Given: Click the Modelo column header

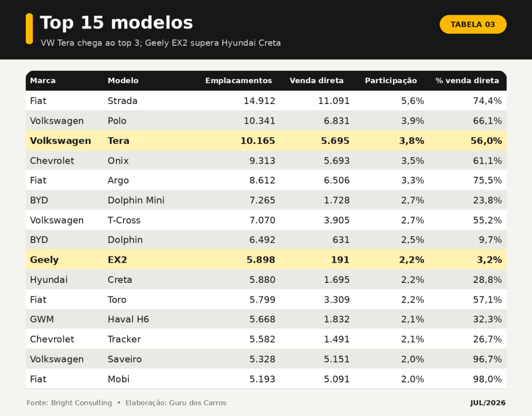Looking at the screenshot, I should tap(123, 81).
